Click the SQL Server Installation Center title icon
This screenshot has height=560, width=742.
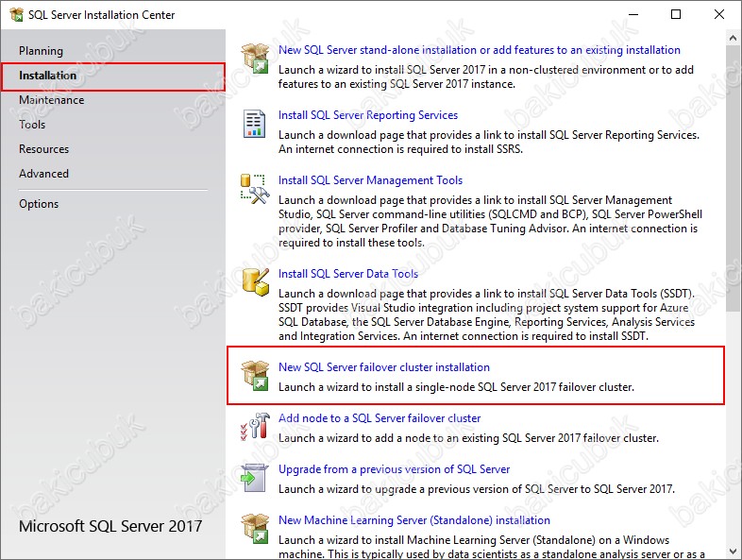coord(17,15)
